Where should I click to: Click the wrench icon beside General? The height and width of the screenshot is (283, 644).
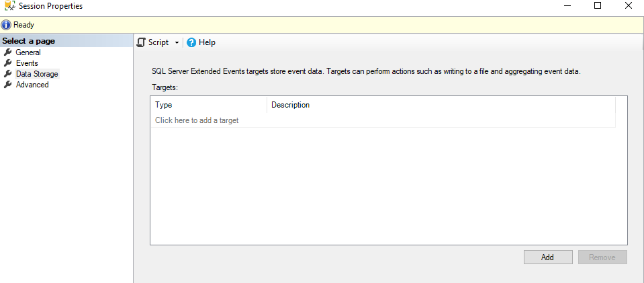click(x=8, y=52)
